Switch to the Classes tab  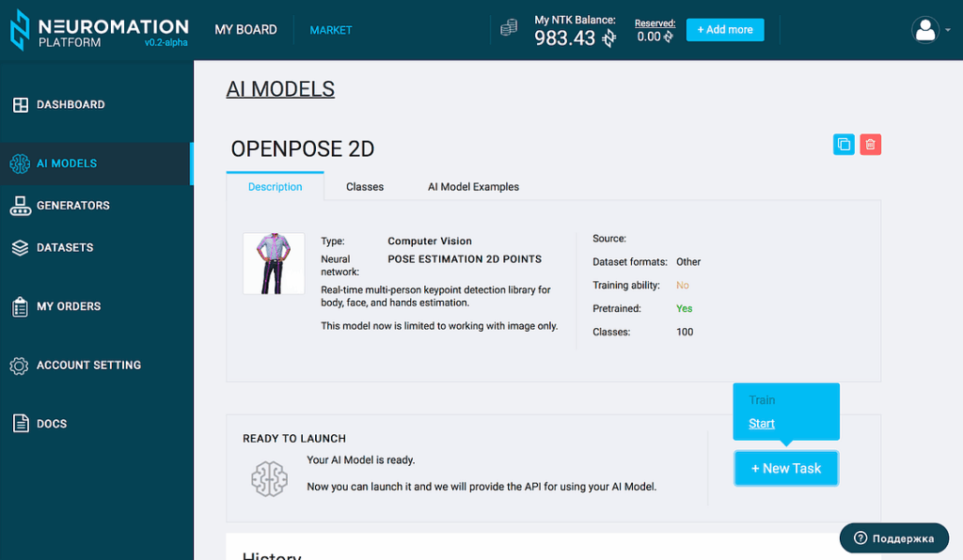365,187
